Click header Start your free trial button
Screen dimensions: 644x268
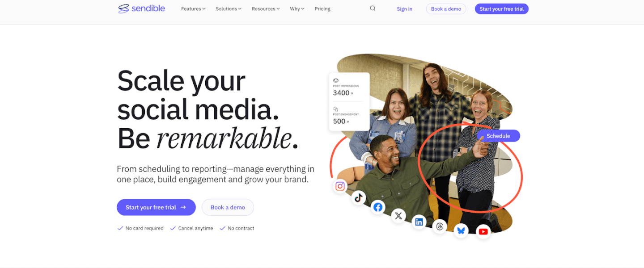pyautogui.click(x=502, y=9)
